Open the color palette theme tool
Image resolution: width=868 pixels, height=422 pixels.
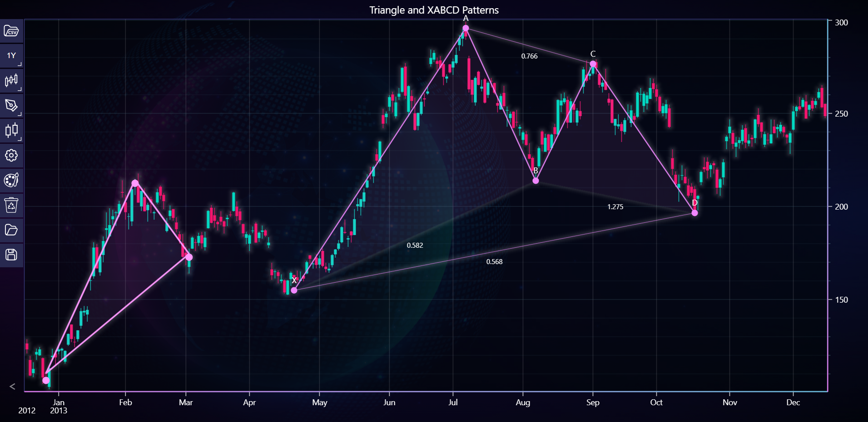click(11, 180)
